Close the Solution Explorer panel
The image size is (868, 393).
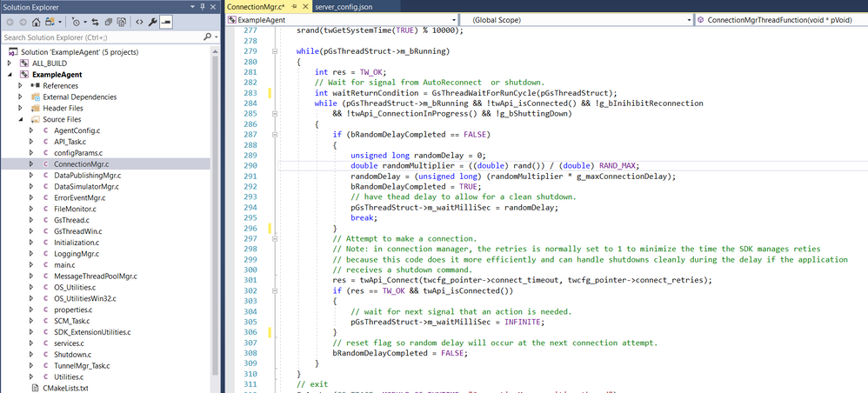pos(212,7)
